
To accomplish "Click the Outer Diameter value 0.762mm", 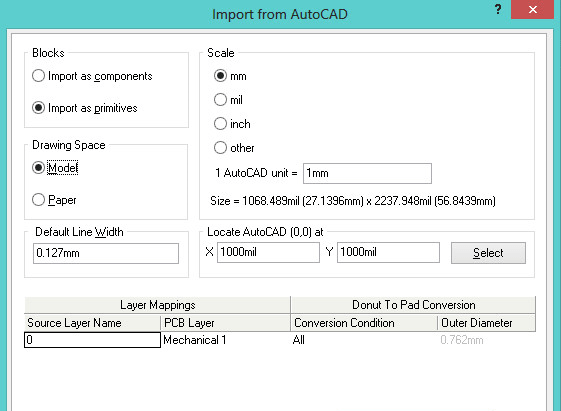I will tap(462, 340).
